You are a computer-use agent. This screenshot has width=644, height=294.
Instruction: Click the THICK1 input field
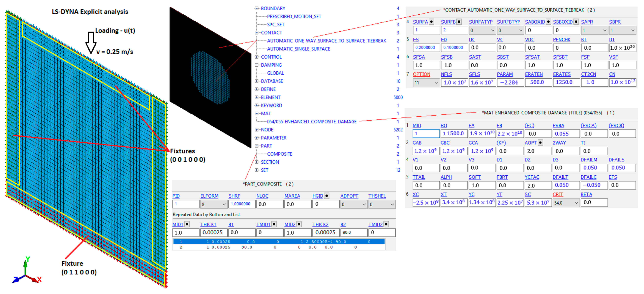pos(214,232)
